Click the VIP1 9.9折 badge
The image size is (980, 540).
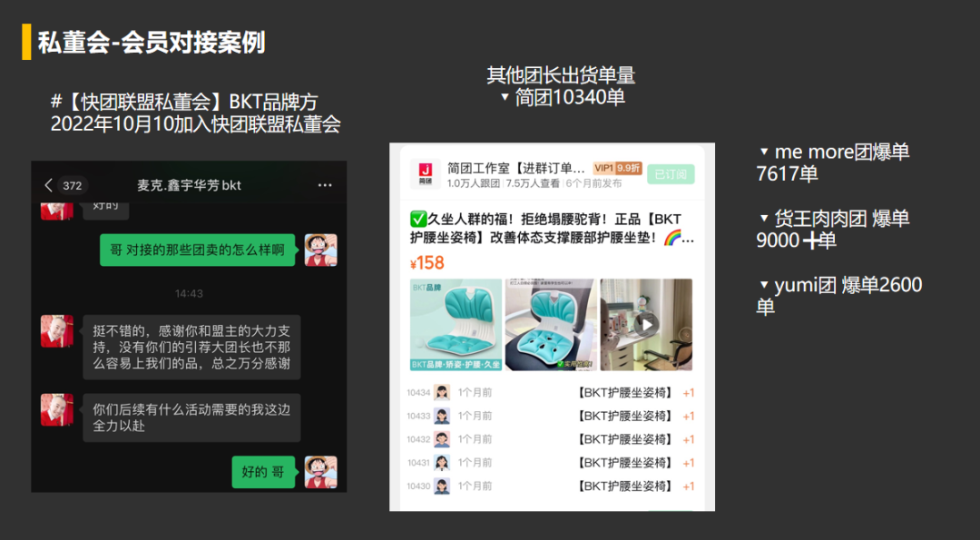pos(618,168)
